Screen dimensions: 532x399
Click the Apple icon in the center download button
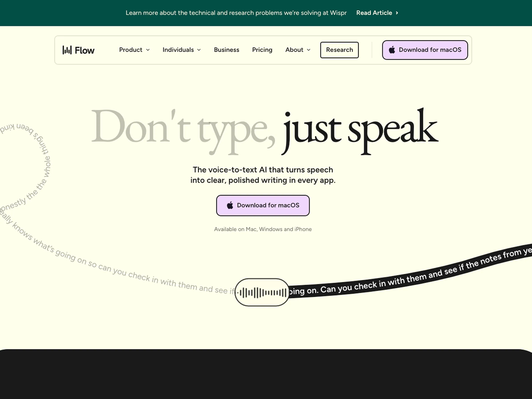tap(230, 205)
